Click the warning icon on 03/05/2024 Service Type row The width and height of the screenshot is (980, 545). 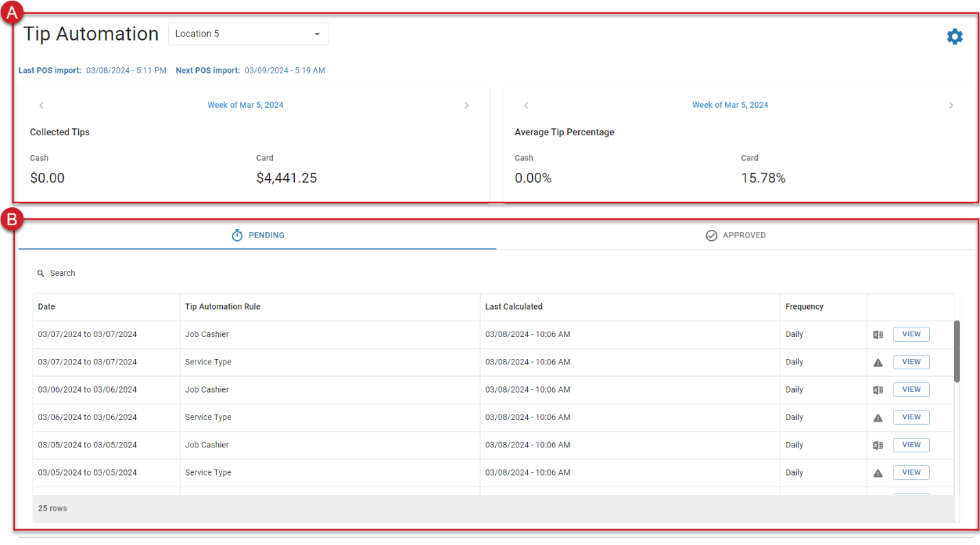pyautogui.click(x=878, y=473)
